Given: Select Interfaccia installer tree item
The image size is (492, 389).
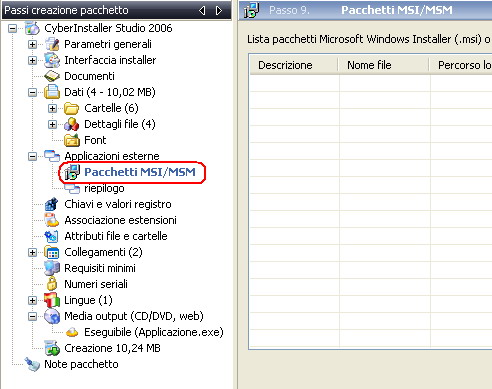Looking at the screenshot, I should (x=110, y=60).
